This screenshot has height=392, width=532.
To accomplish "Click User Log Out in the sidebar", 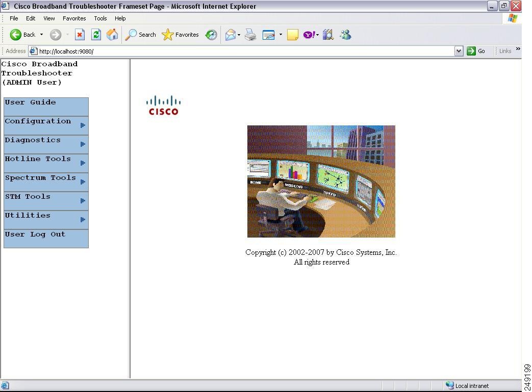I will (x=46, y=239).
